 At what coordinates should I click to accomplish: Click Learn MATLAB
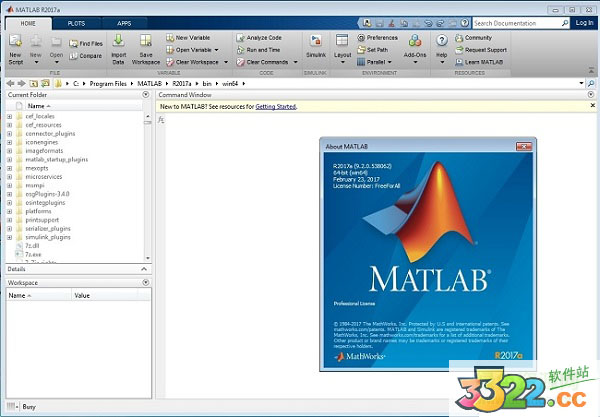tap(479, 62)
